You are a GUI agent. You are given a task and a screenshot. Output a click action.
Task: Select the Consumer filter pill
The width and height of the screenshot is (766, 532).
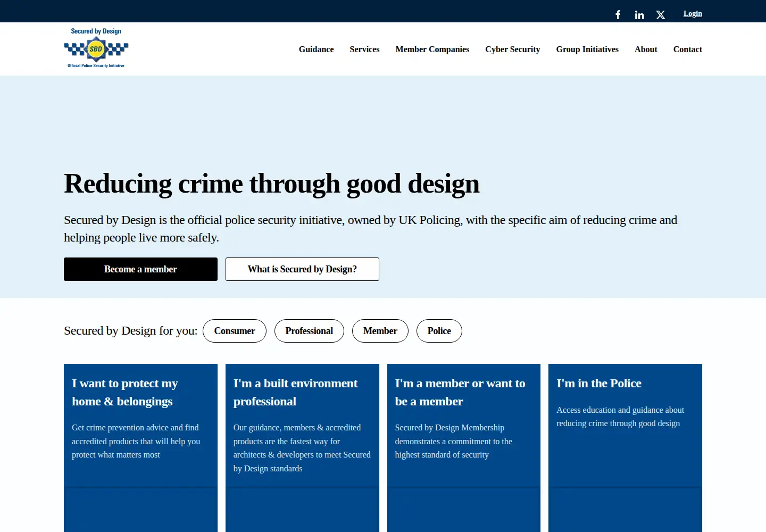235,331
